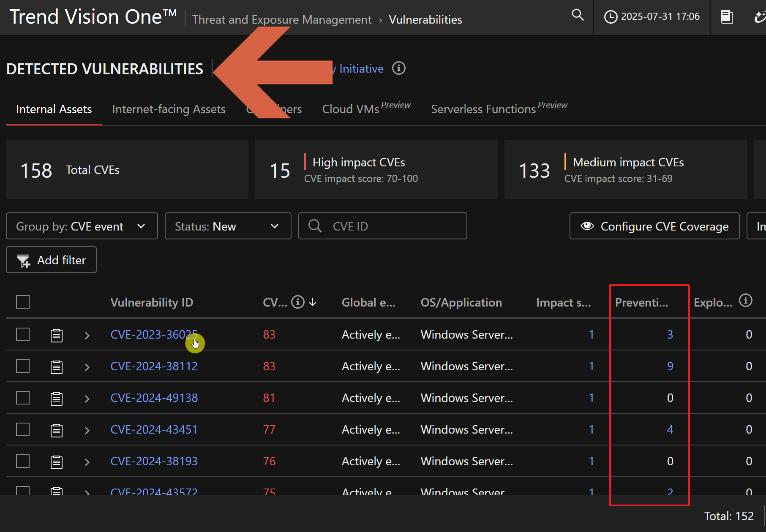Click info icon next to CV column header
This screenshot has height=532, width=766.
tap(298, 302)
